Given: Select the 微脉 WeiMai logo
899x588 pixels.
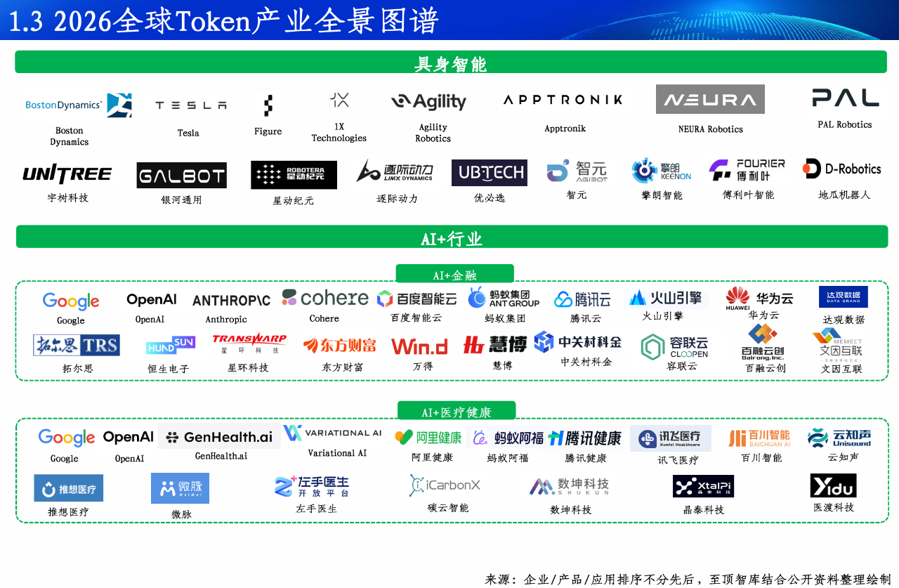Looking at the screenshot, I should pyautogui.click(x=180, y=488).
